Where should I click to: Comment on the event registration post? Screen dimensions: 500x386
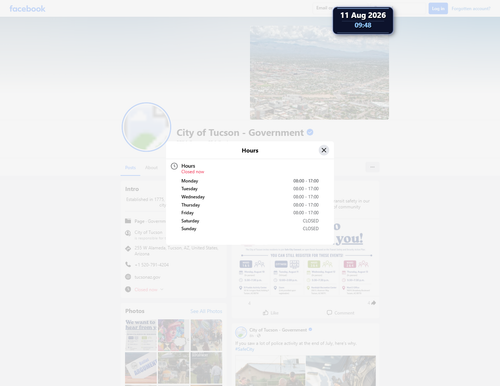click(340, 313)
